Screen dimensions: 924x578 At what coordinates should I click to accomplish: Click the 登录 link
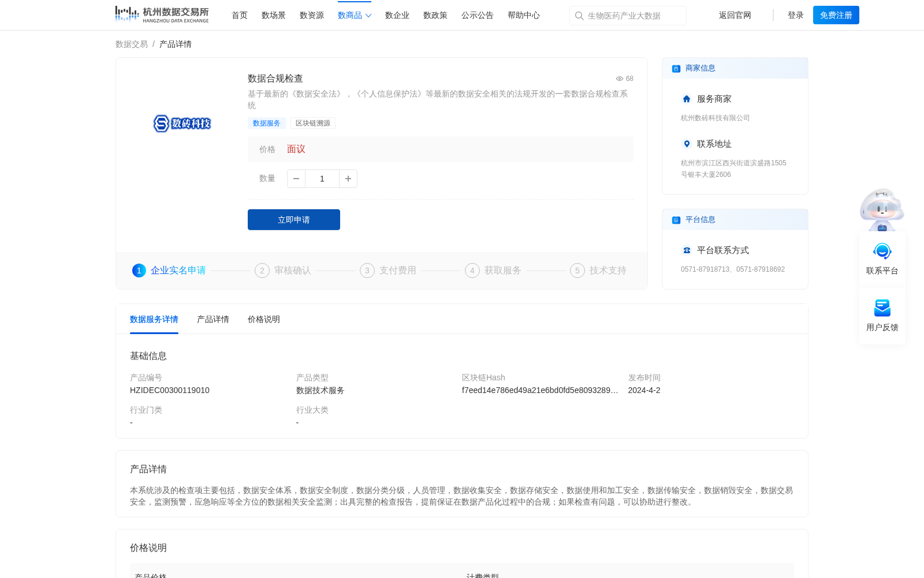[x=796, y=16]
